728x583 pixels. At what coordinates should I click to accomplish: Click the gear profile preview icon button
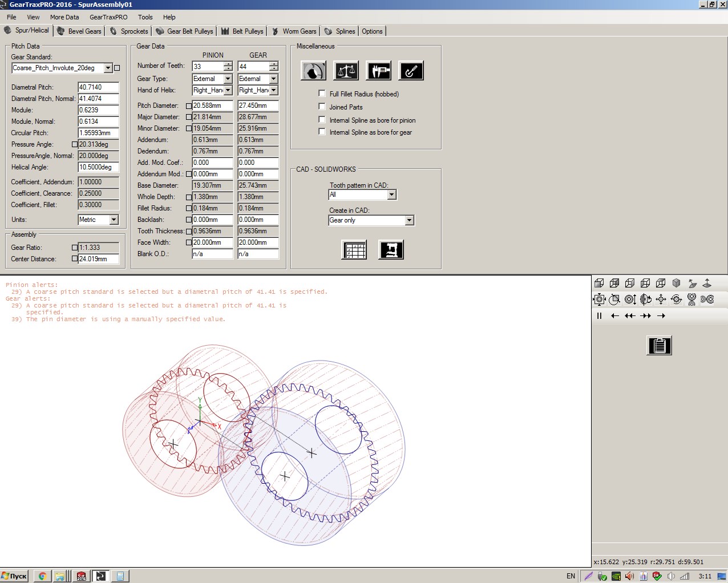pyautogui.click(x=313, y=71)
